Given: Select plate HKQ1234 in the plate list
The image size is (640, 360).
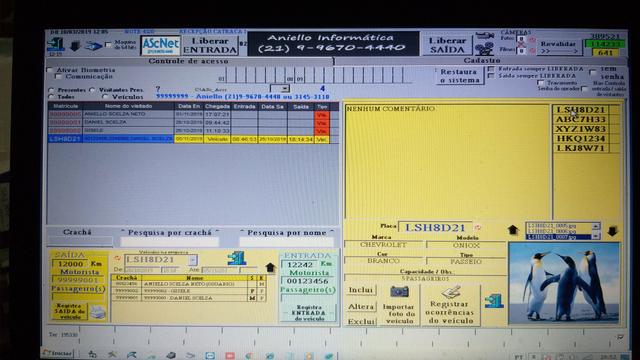Looking at the screenshot, I should click(580, 138).
